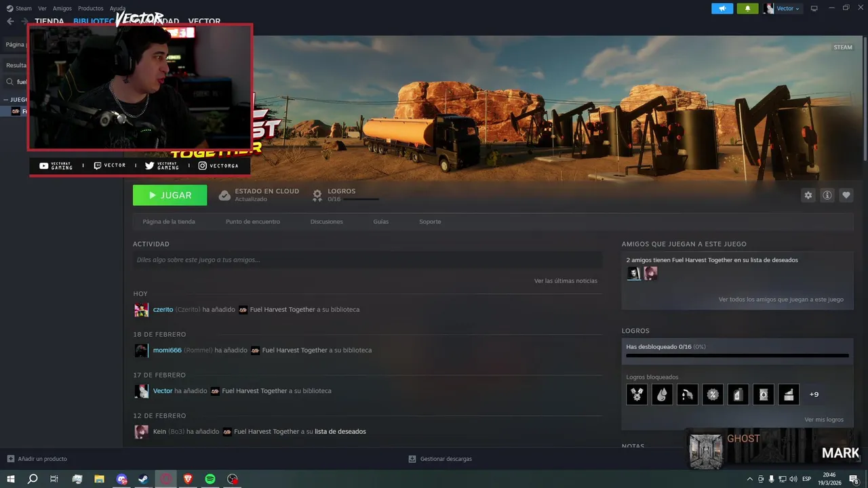The image size is (868, 488).
Task: Open Ver mis logros link
Action: click(x=824, y=420)
